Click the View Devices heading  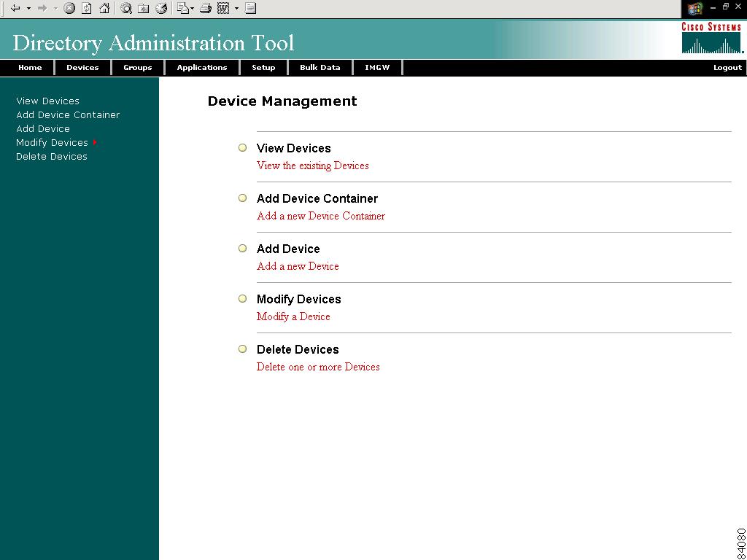point(293,148)
